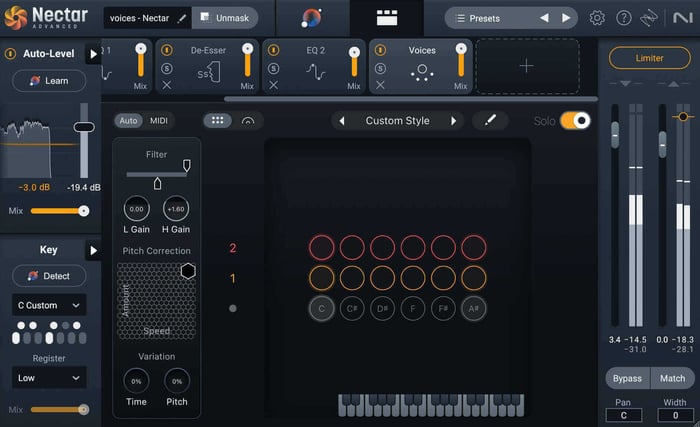Select the Voices module icon
The height and width of the screenshot is (427, 700).
[x=422, y=72]
